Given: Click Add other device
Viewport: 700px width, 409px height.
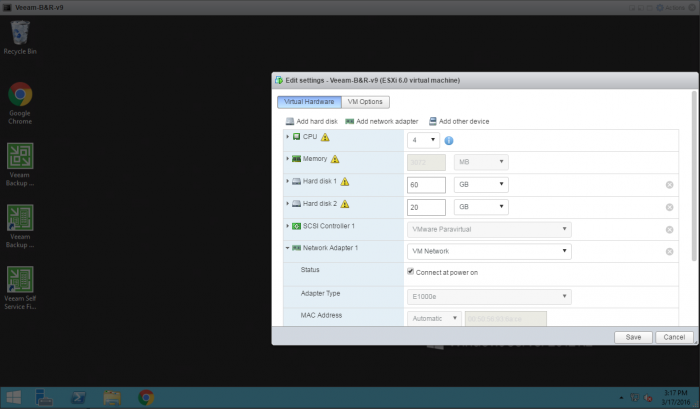Looking at the screenshot, I should click(x=459, y=121).
